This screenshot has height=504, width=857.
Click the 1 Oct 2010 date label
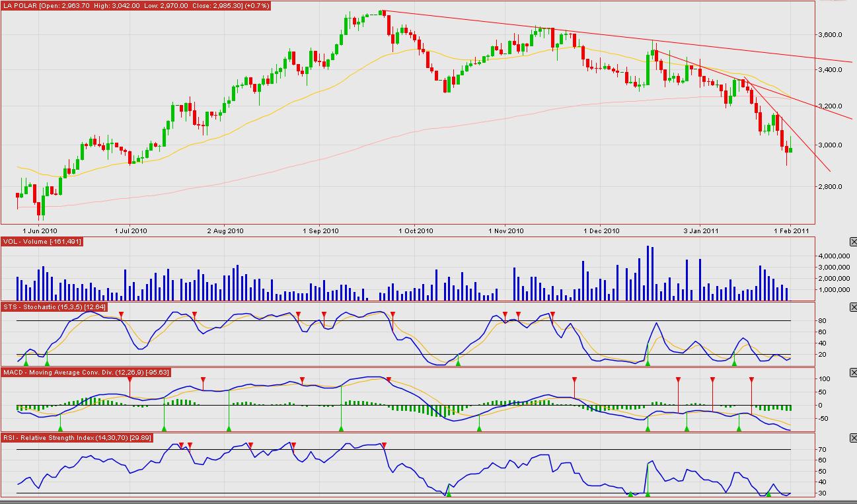click(x=417, y=231)
